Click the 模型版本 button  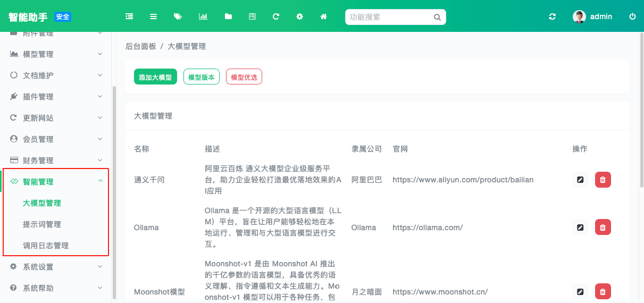coord(202,77)
